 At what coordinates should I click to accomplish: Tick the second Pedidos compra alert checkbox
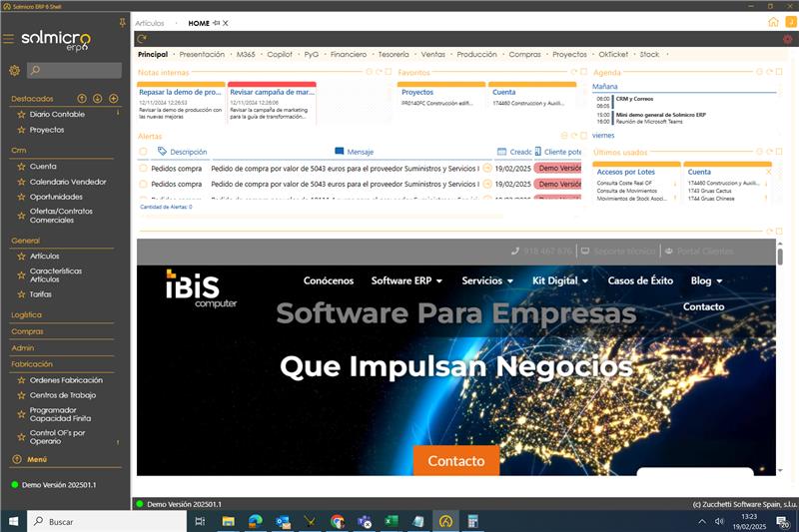[x=143, y=184]
